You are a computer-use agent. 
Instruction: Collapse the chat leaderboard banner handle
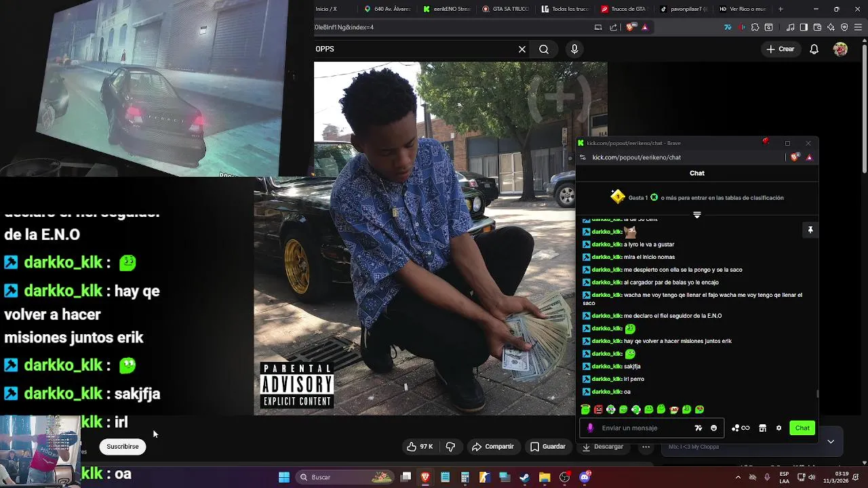coord(696,215)
